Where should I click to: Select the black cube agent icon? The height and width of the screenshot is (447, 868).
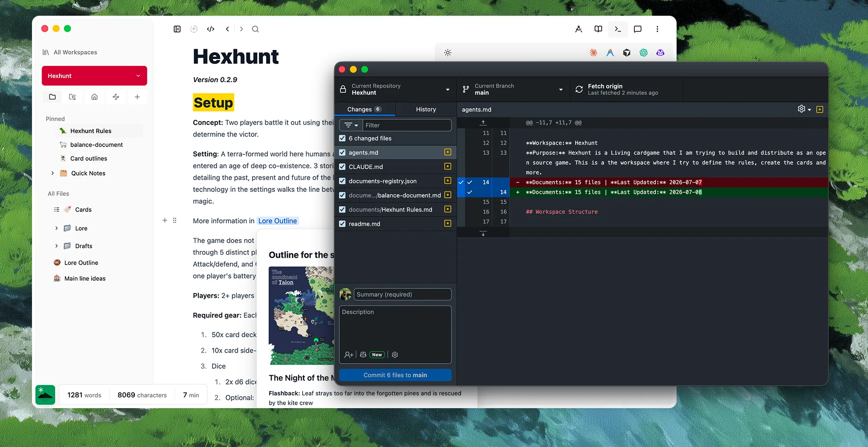627,53
